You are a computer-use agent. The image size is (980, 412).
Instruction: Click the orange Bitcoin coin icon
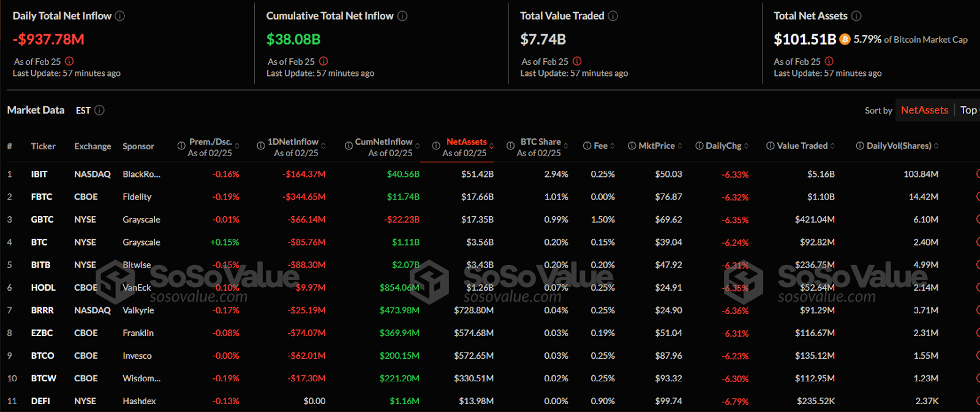pos(845,39)
